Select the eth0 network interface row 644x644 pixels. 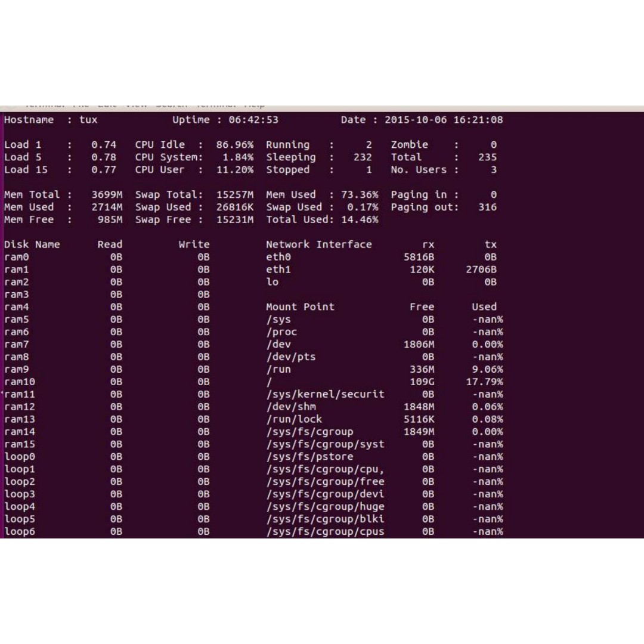pyautogui.click(x=278, y=257)
